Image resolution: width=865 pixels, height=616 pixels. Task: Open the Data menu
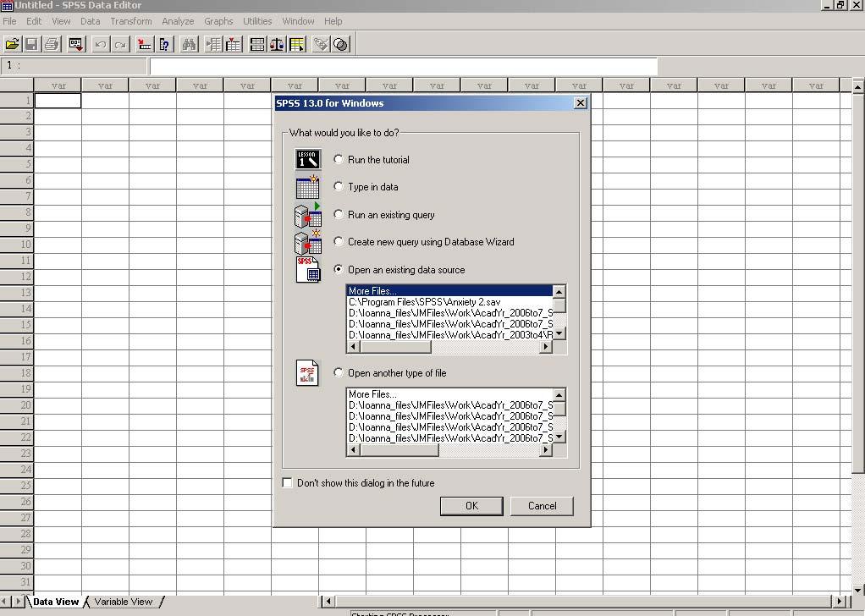(90, 21)
